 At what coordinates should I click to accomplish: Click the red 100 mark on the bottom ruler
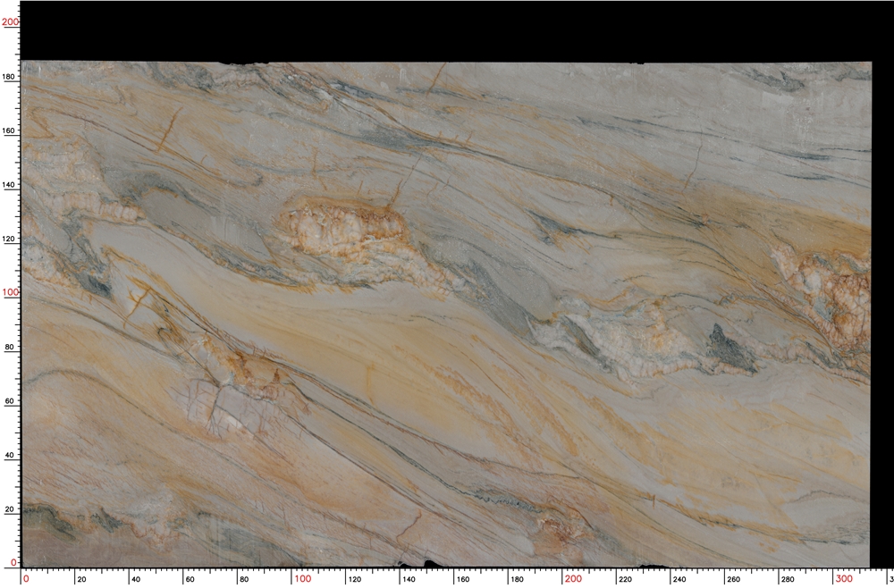pyautogui.click(x=302, y=579)
